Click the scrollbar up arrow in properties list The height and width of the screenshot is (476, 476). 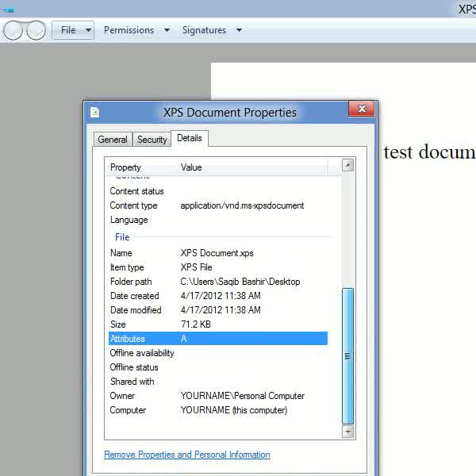[x=348, y=166]
